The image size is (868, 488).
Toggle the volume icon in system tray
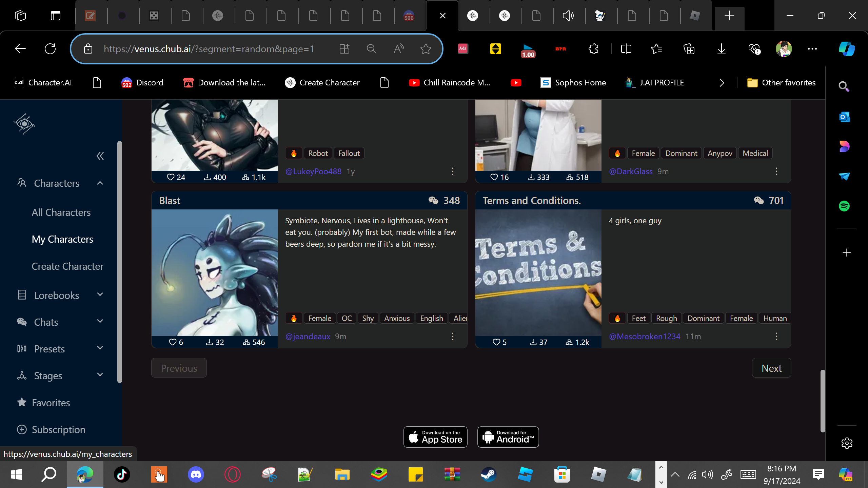click(x=707, y=474)
